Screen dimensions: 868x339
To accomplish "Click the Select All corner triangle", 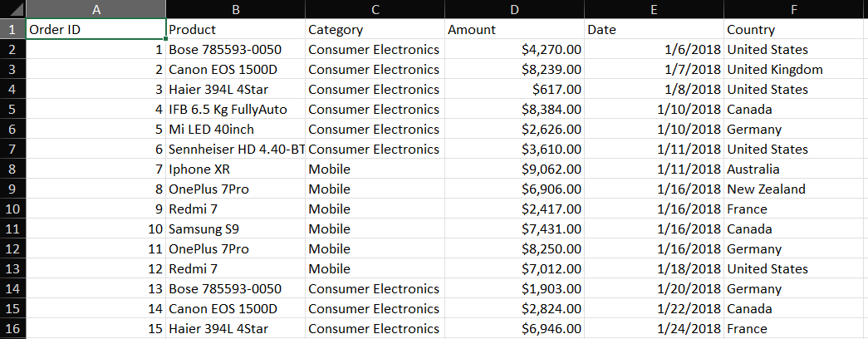I will [x=12, y=9].
